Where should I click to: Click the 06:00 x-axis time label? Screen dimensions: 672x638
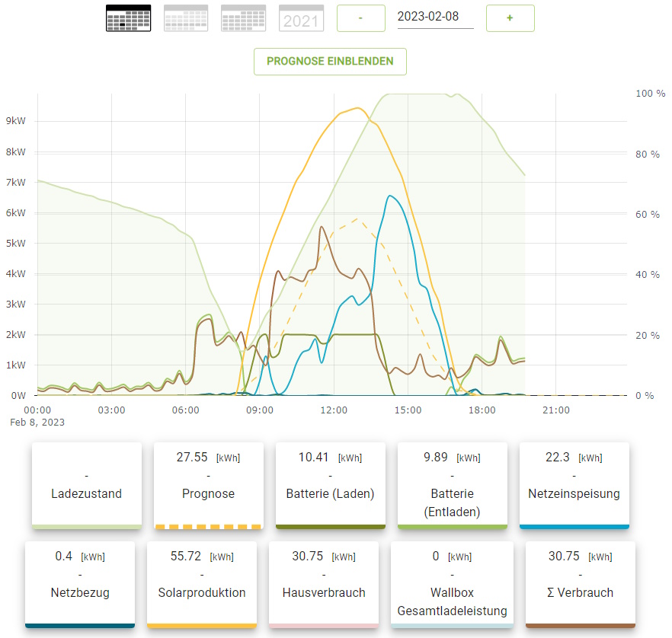coord(186,410)
